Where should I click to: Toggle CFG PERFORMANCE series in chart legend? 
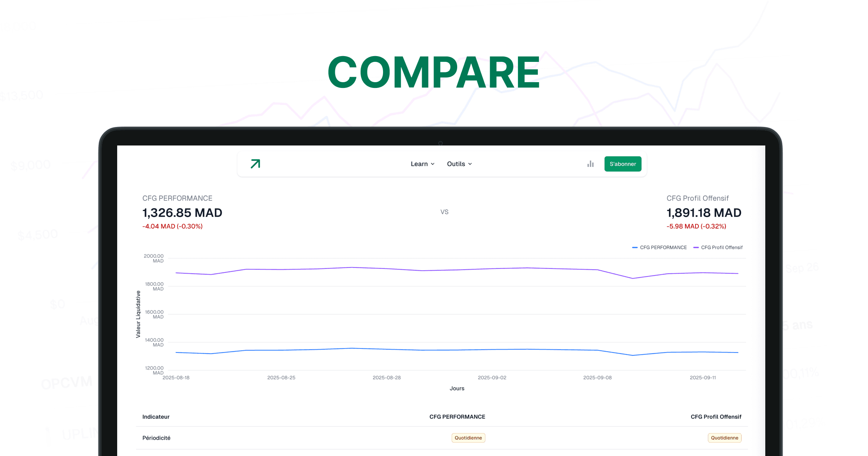pyautogui.click(x=663, y=248)
